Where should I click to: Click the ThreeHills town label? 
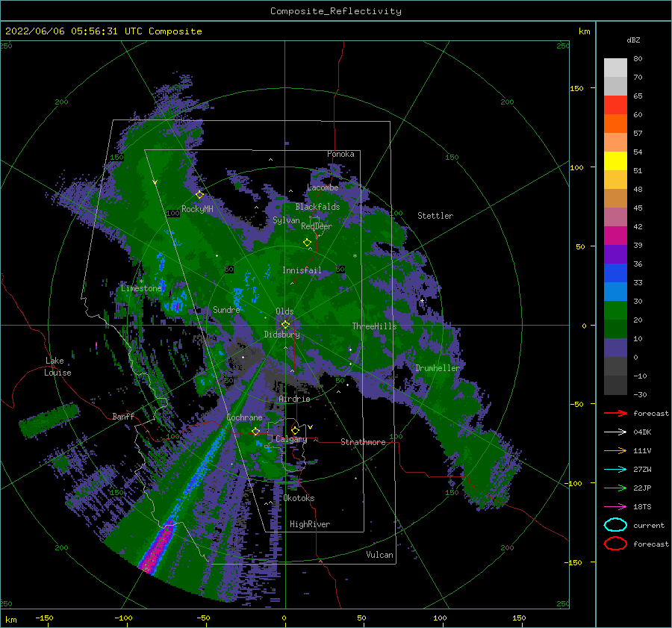tap(374, 326)
